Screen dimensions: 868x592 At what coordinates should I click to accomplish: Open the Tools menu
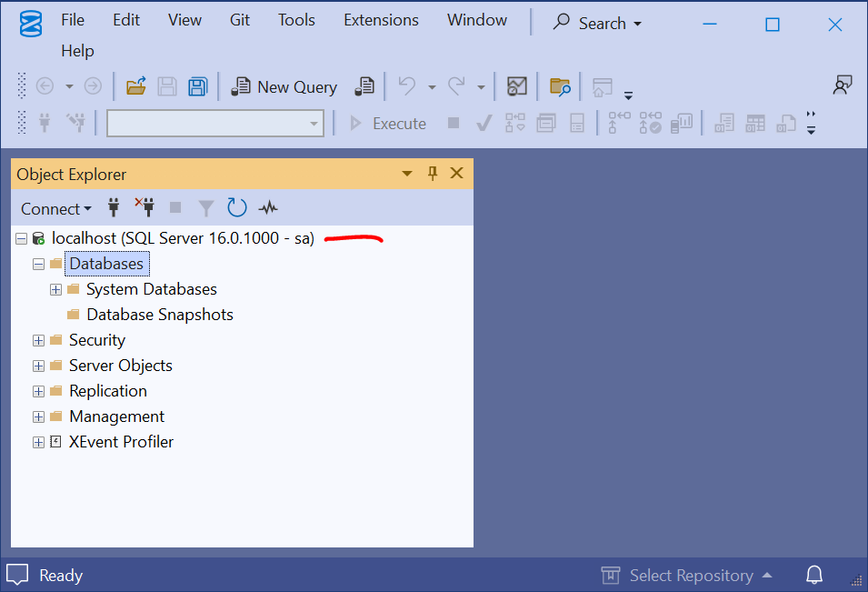tap(296, 20)
